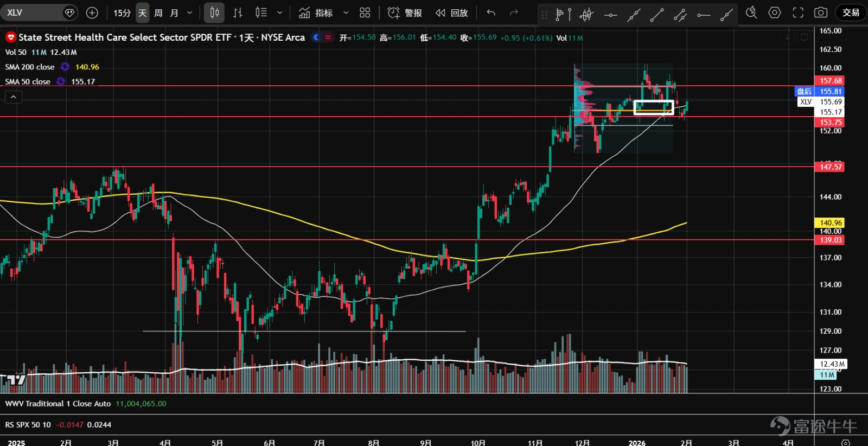The width and height of the screenshot is (868, 446).
Task: Select the candlestick chart style
Action: (214, 12)
